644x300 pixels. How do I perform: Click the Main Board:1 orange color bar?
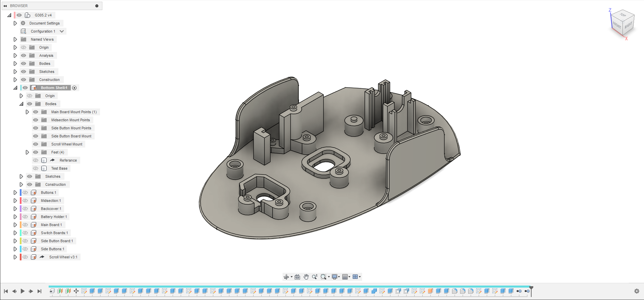point(21,225)
